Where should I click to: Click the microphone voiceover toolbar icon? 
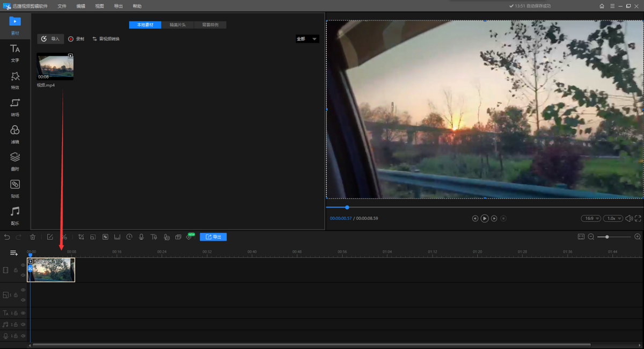coord(141,237)
